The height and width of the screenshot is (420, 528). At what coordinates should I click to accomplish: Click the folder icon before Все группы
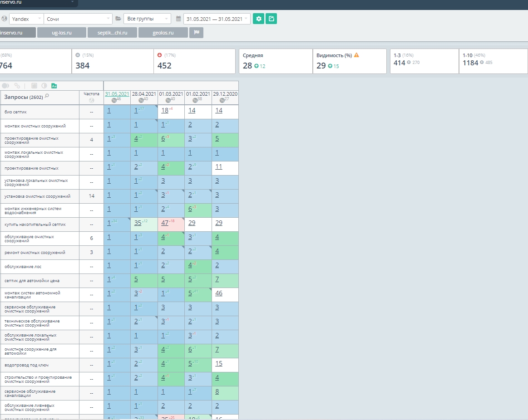click(x=118, y=19)
